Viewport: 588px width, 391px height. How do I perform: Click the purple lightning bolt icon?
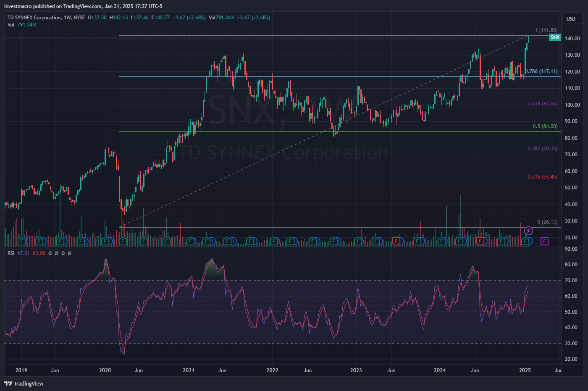529,231
